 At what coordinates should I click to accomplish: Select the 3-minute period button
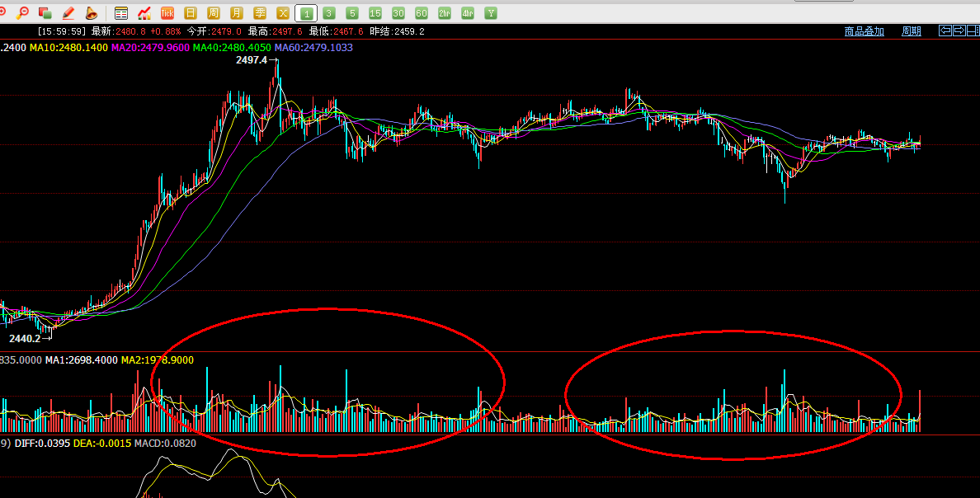point(329,13)
